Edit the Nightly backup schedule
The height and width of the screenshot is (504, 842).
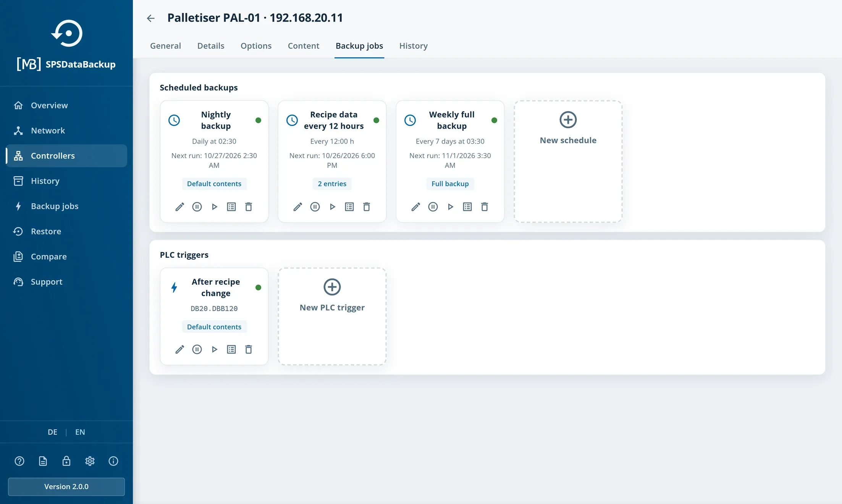tap(179, 207)
